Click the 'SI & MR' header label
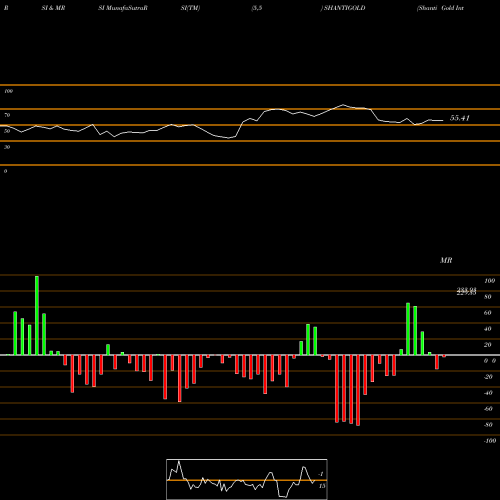500x500 pixels. [53, 8]
